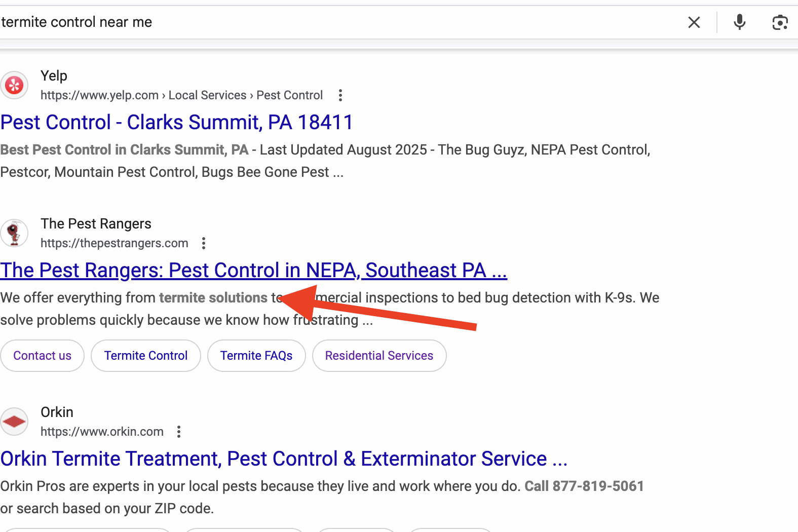Open the three-dot menu for Yelp result
Image resolution: width=798 pixels, height=532 pixels.
(340, 95)
